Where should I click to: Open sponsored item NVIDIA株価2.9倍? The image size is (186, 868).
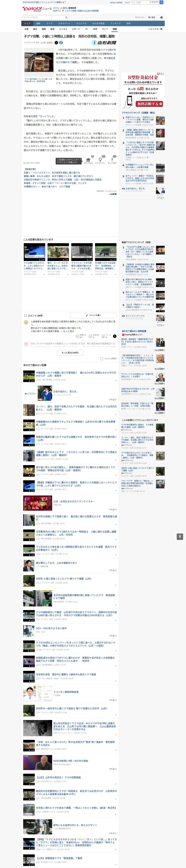(71, 761)
